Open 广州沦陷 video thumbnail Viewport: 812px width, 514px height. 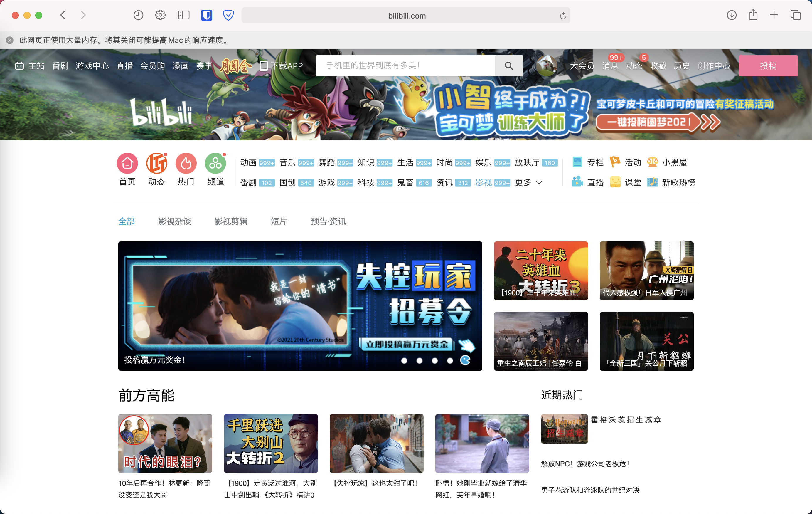646,271
